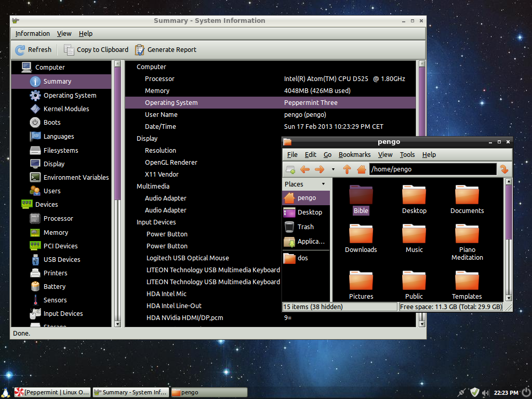Click the Filesystems drive icon
Viewport: 532px width, 399px height.
[35, 150]
